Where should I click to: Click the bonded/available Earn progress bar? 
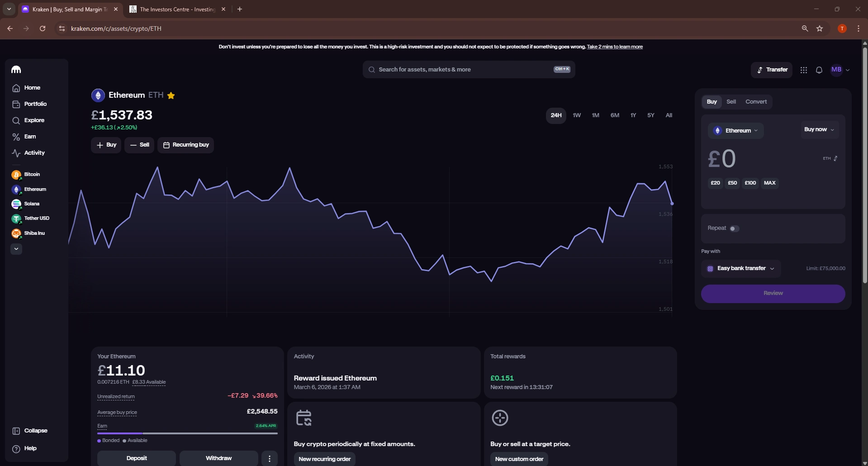[x=187, y=433]
